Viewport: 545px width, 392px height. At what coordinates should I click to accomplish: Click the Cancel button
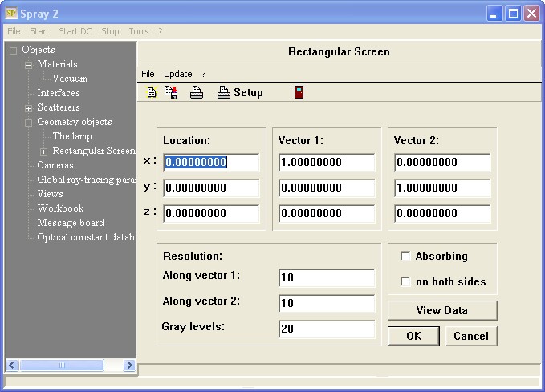pos(471,336)
